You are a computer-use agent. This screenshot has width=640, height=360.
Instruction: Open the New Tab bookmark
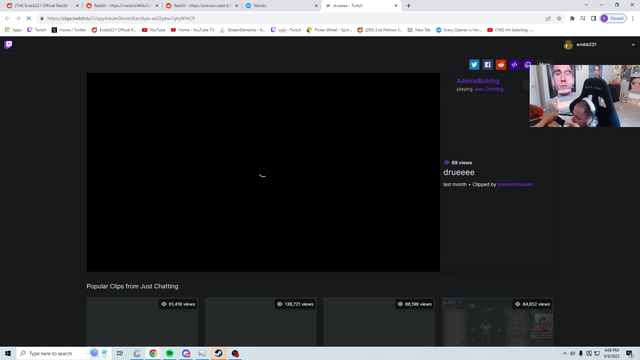(x=419, y=30)
